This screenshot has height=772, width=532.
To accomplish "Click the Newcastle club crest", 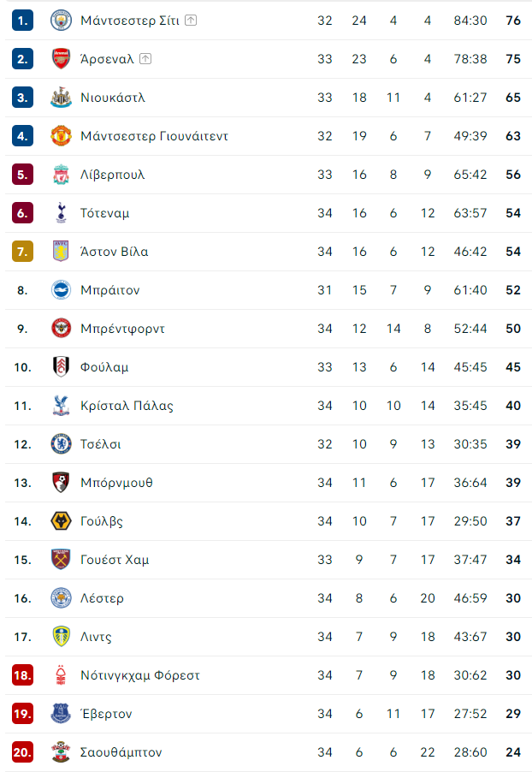I will coord(61,98).
